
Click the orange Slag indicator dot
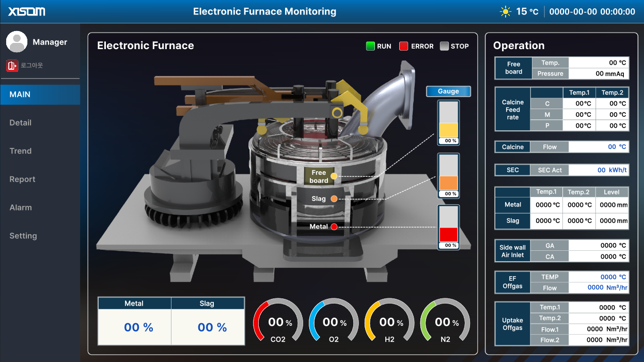tap(334, 199)
